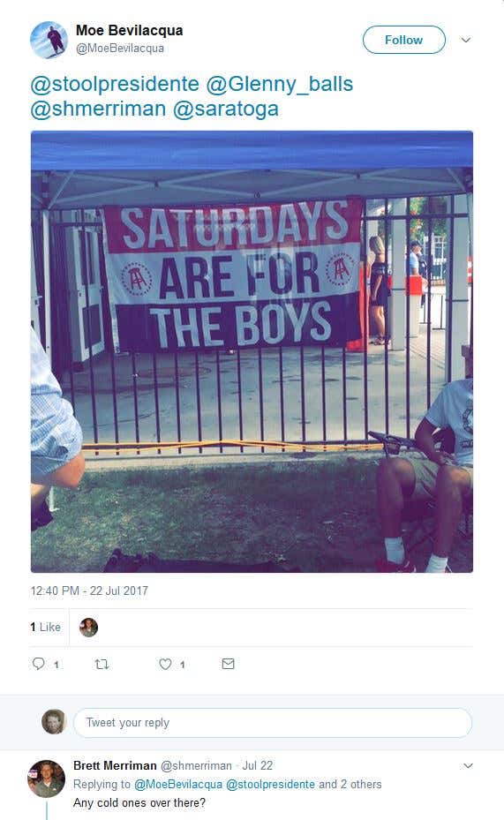
Task: Open the @Glenny_balls mention link
Action: click(279, 84)
